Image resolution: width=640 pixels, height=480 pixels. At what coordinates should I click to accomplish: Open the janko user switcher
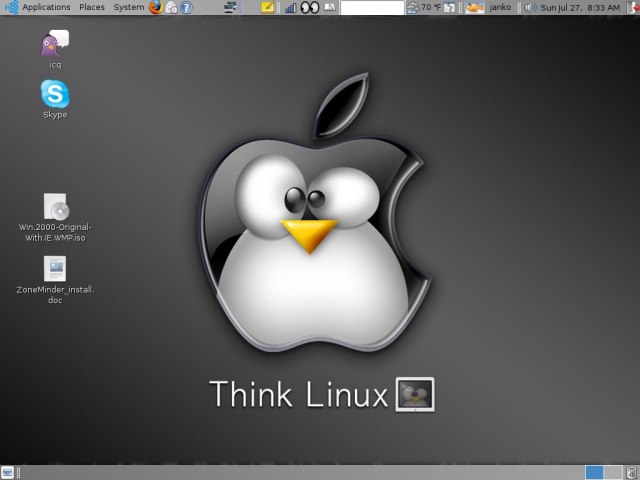click(500, 7)
